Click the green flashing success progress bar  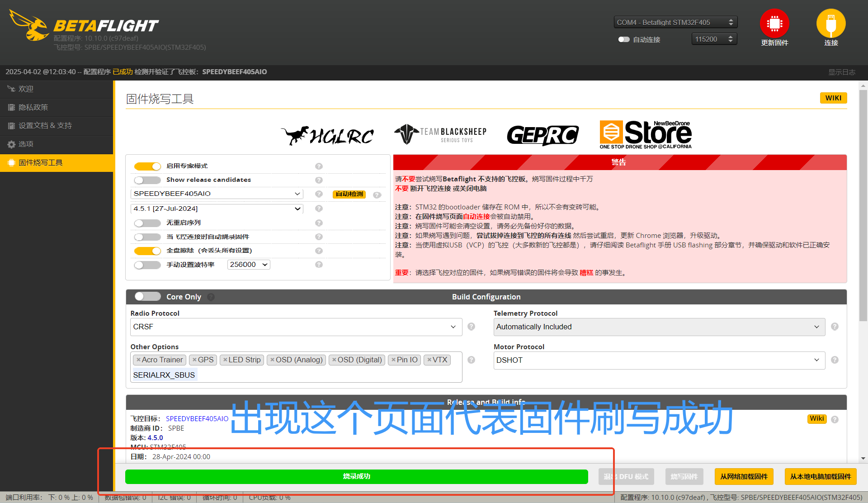tap(356, 477)
